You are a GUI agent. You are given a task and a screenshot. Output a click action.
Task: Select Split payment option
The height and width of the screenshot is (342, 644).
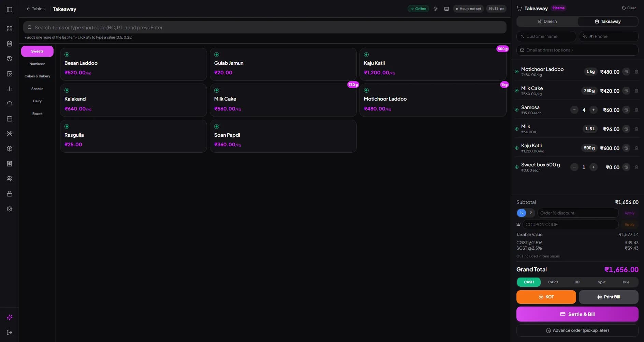pos(602,282)
